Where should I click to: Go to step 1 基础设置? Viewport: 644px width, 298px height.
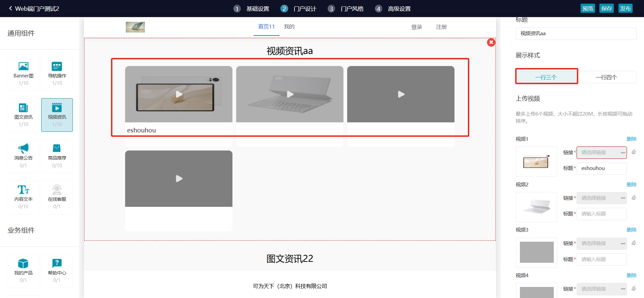[x=252, y=9]
